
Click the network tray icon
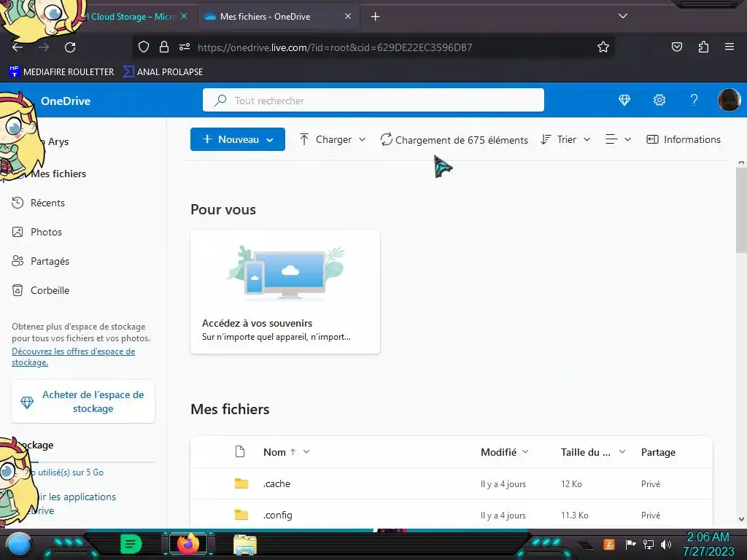tap(649, 544)
